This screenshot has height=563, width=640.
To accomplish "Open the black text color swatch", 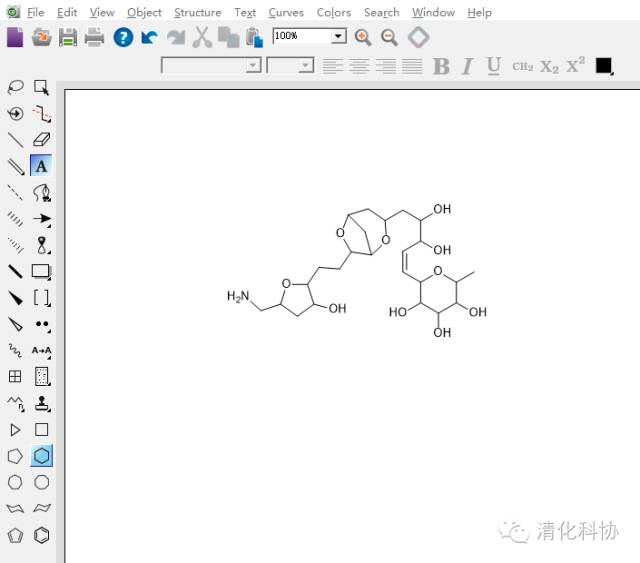I will [x=604, y=65].
